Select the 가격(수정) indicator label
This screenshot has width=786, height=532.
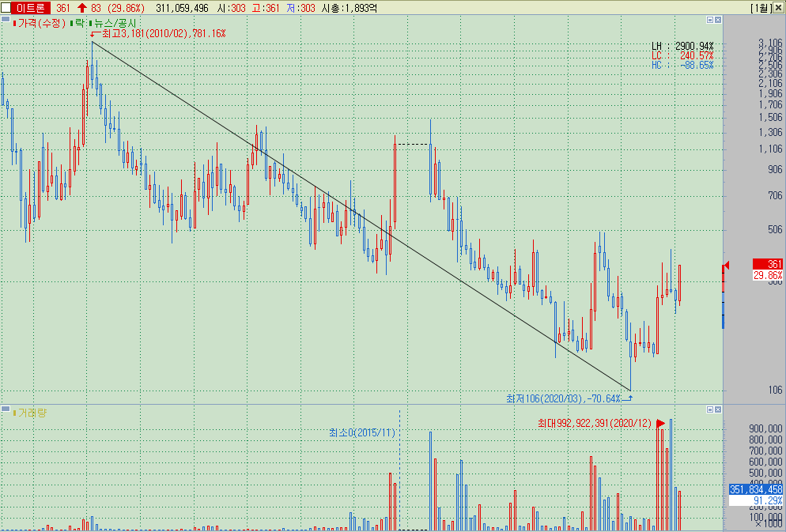tap(42, 23)
